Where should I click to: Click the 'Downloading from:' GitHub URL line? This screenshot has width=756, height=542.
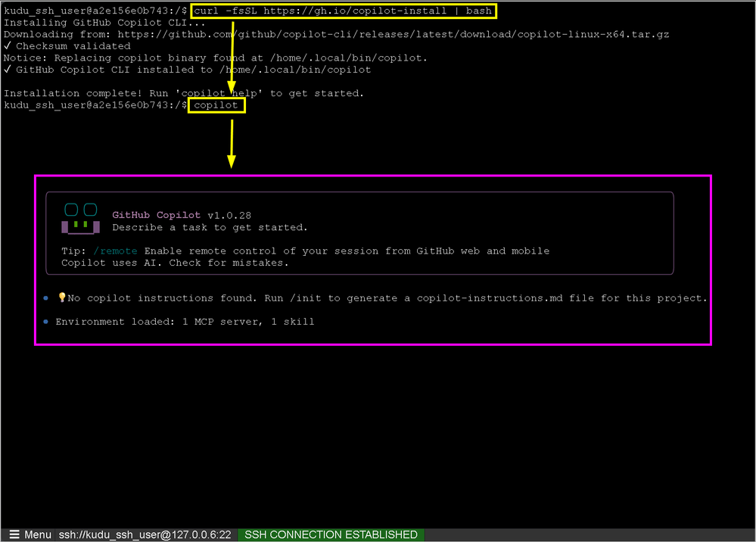tap(336, 34)
